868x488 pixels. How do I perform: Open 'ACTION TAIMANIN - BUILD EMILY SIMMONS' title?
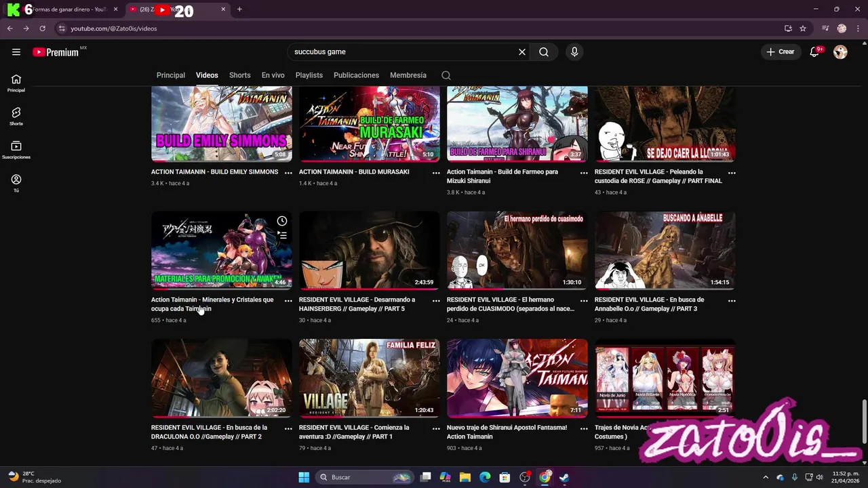[x=214, y=172]
